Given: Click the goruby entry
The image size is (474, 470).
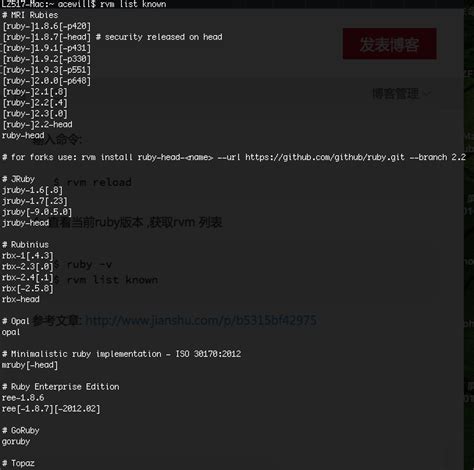Looking at the screenshot, I should pyautogui.click(x=16, y=442).
